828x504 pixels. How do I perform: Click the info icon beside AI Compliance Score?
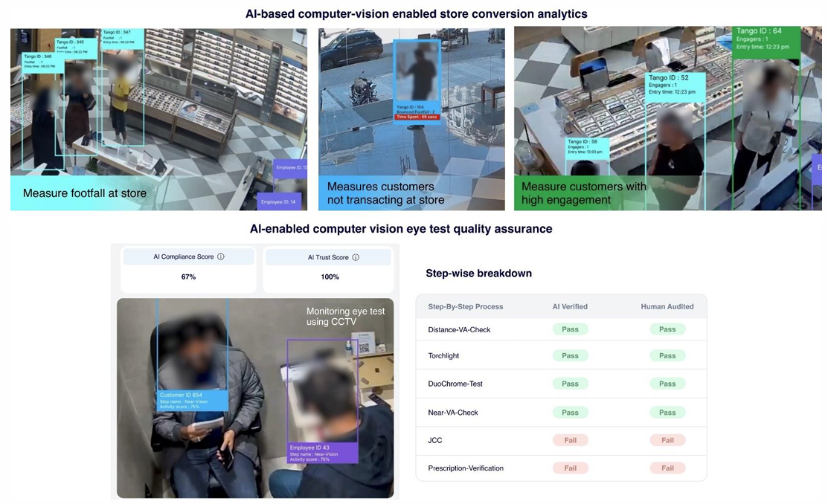[221, 257]
